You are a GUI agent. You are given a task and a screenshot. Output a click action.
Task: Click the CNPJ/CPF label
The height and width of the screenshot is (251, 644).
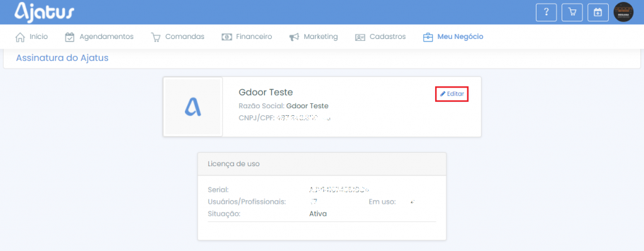point(257,118)
